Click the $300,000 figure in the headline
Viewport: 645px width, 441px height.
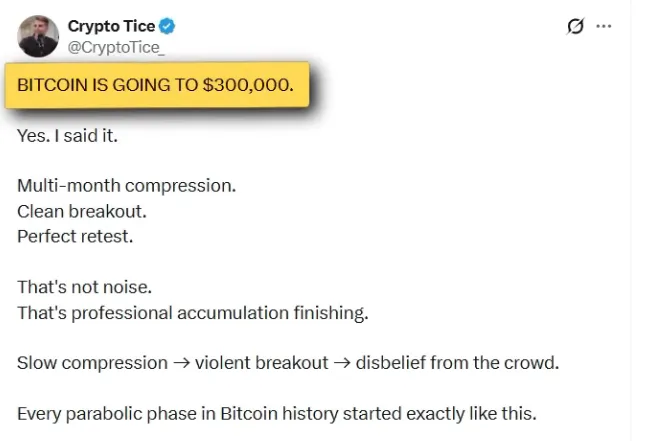click(x=247, y=86)
